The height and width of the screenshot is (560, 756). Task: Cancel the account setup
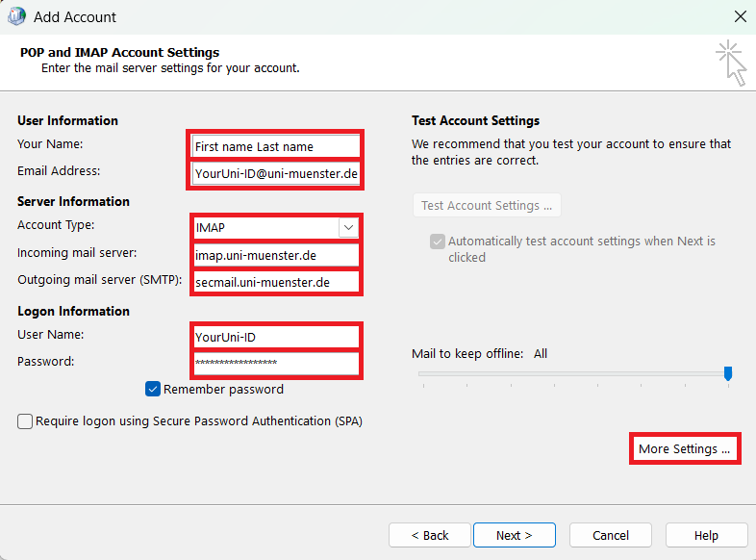[611, 535]
